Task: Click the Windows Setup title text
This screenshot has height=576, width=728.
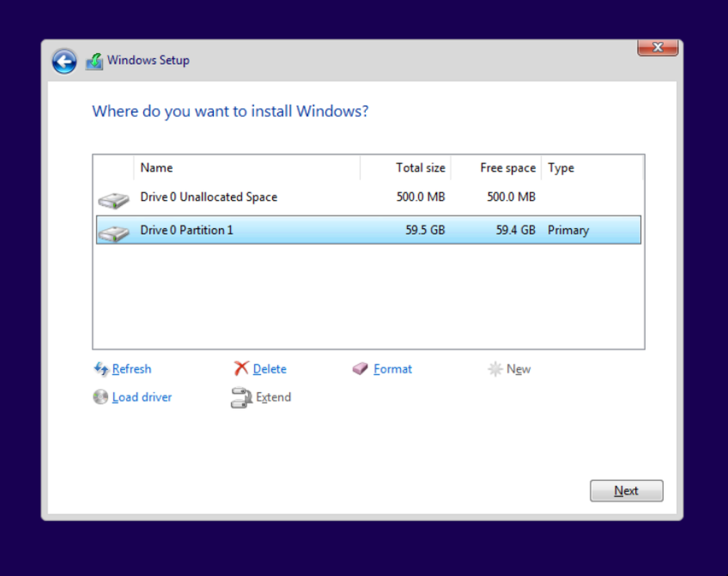Action: pyautogui.click(x=148, y=60)
